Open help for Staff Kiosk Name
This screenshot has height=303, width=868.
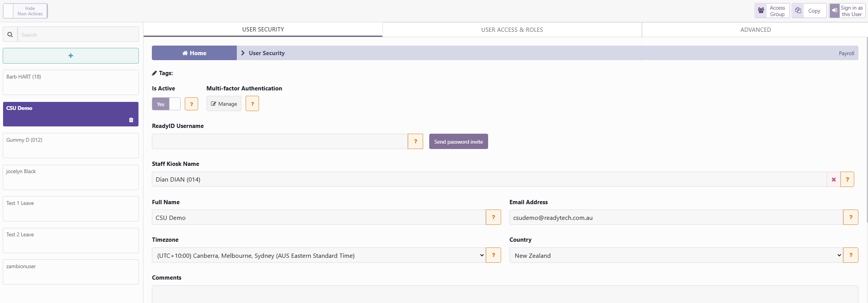click(847, 179)
